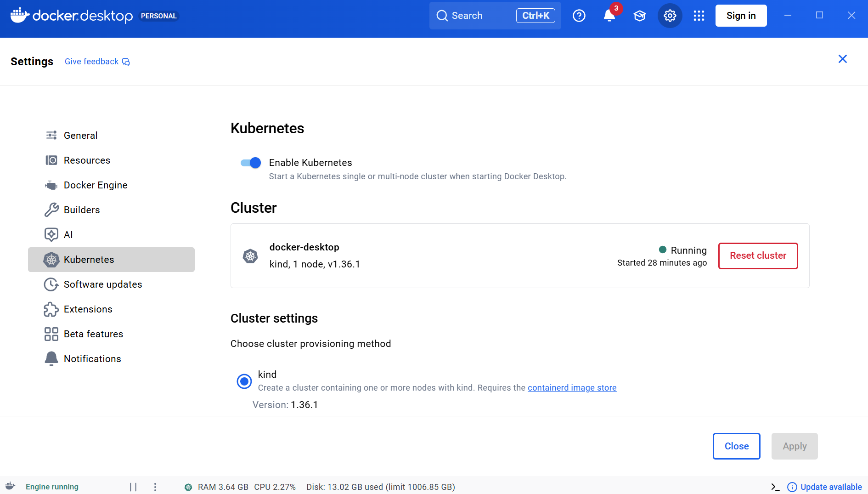Open the Learning Center graduation cap icon

pos(640,16)
